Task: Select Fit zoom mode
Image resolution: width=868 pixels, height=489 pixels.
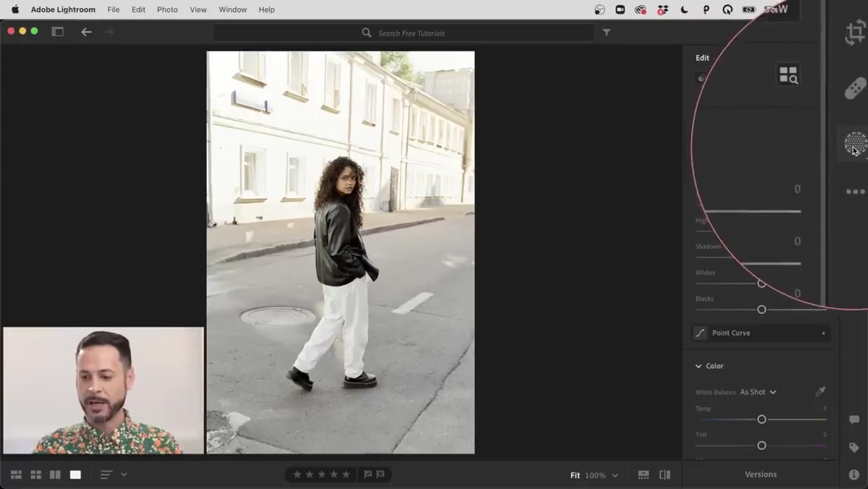Action: [575, 475]
